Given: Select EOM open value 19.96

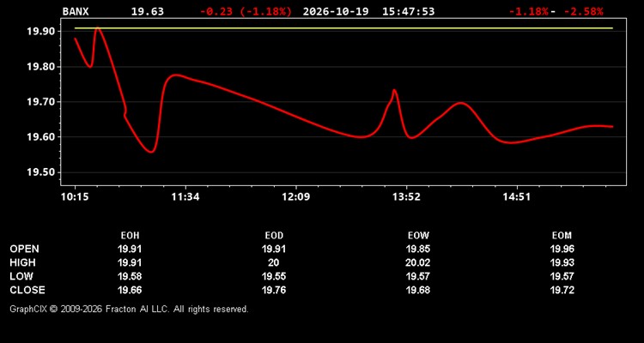Looking at the screenshot, I should (x=562, y=249).
